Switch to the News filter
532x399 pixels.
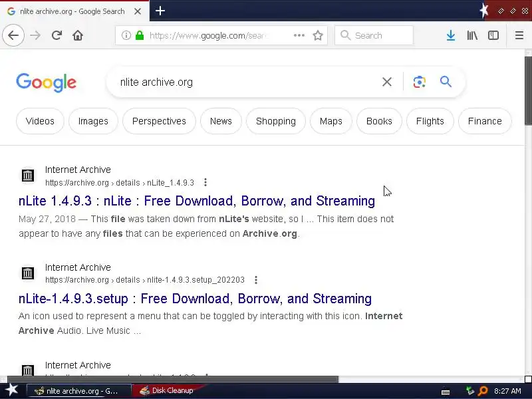click(x=221, y=121)
